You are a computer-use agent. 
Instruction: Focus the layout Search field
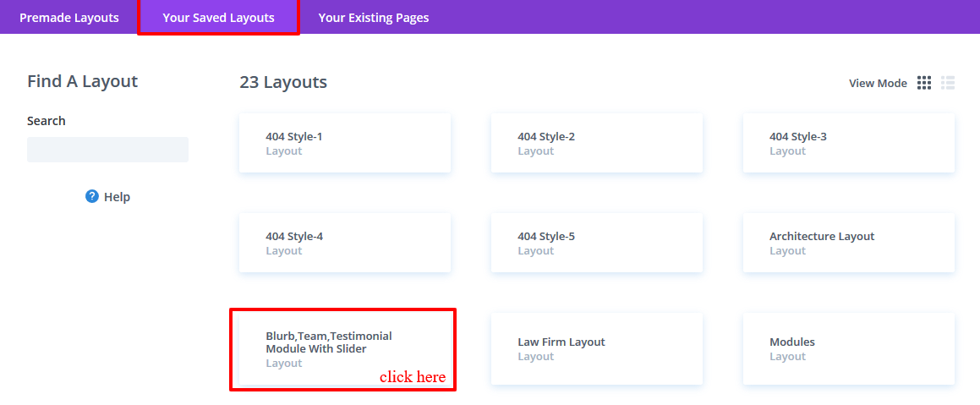tap(107, 150)
